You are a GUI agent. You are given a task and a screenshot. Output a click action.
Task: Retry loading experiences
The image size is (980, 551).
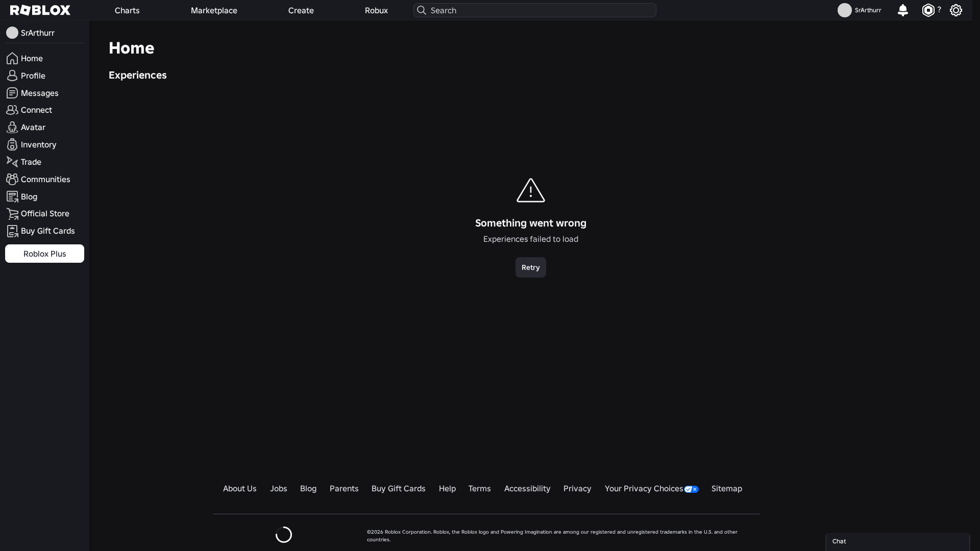click(530, 267)
